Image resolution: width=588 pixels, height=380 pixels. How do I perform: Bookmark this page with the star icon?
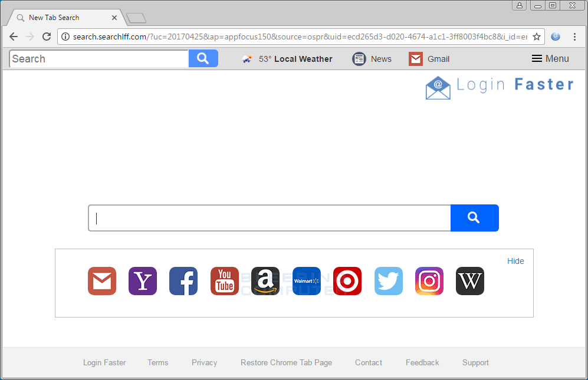[x=537, y=37]
